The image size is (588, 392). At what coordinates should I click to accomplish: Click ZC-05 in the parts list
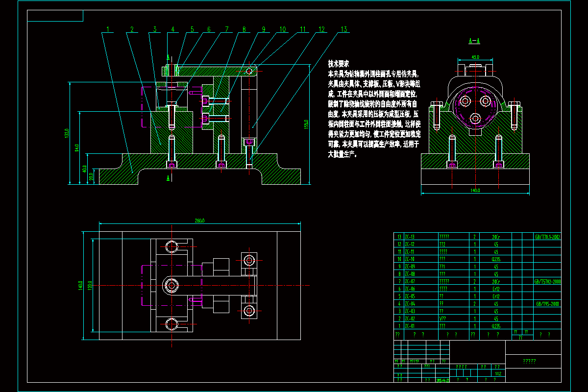pos(410,296)
